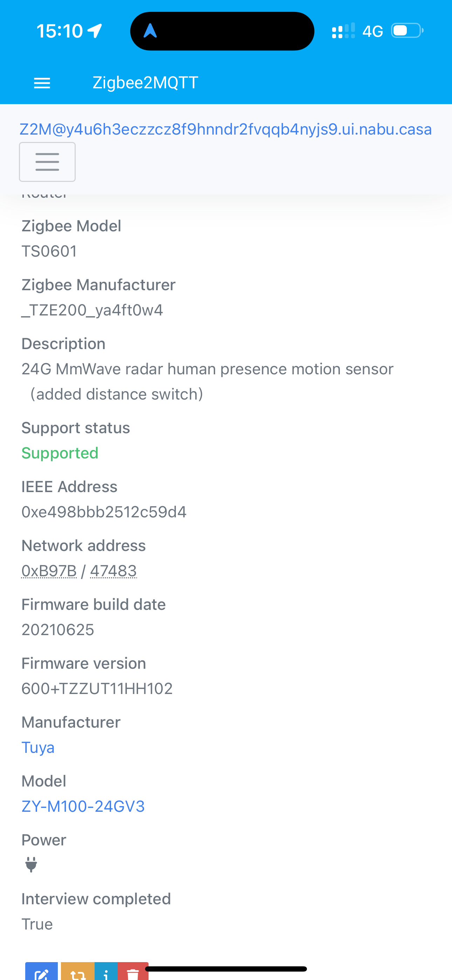This screenshot has width=452, height=980.
Task: Tap the orange reconfigure device button
Action: pyautogui.click(x=78, y=972)
